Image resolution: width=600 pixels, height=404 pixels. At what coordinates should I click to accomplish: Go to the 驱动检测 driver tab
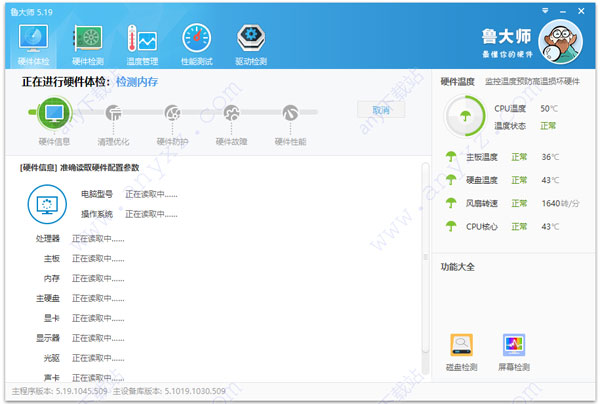pos(251,45)
